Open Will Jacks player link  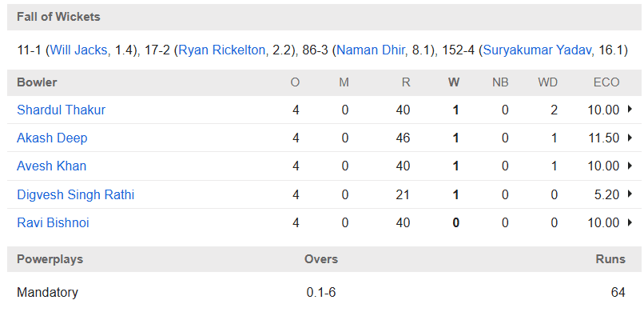80,50
